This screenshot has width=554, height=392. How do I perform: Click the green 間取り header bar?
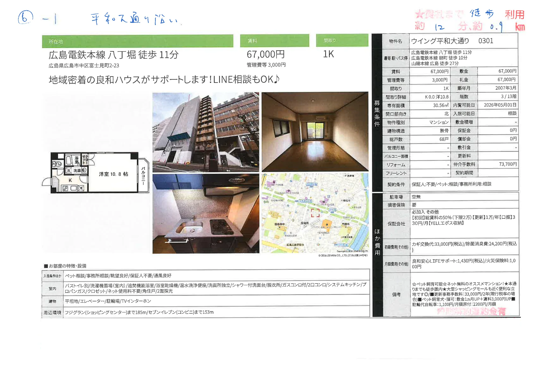click(342, 40)
